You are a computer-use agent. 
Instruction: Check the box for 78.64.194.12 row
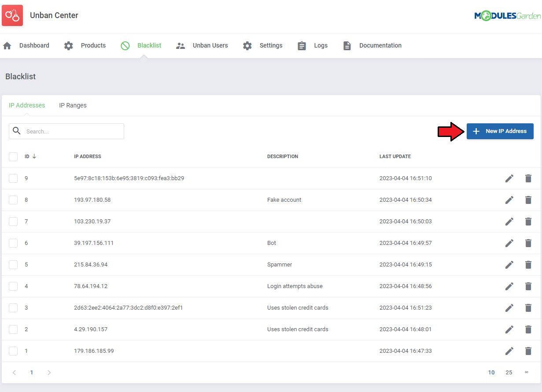tap(13, 286)
